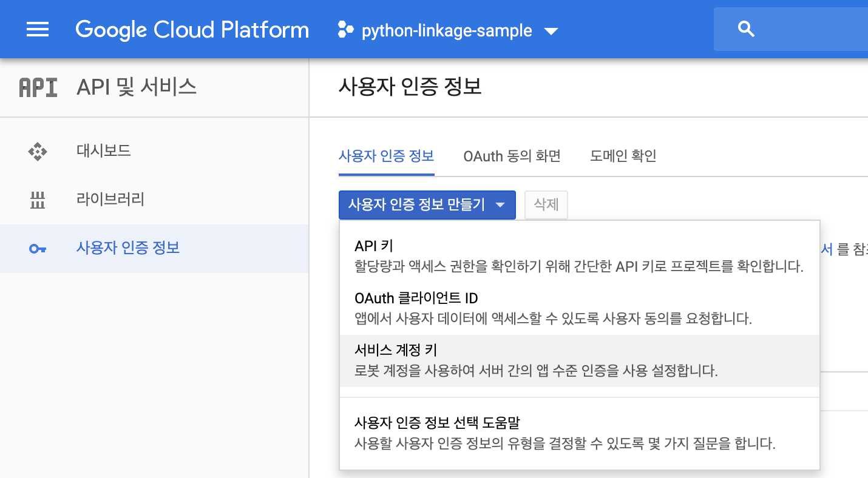
Task: Click the Google Cloud Platform logo
Action: point(192,30)
